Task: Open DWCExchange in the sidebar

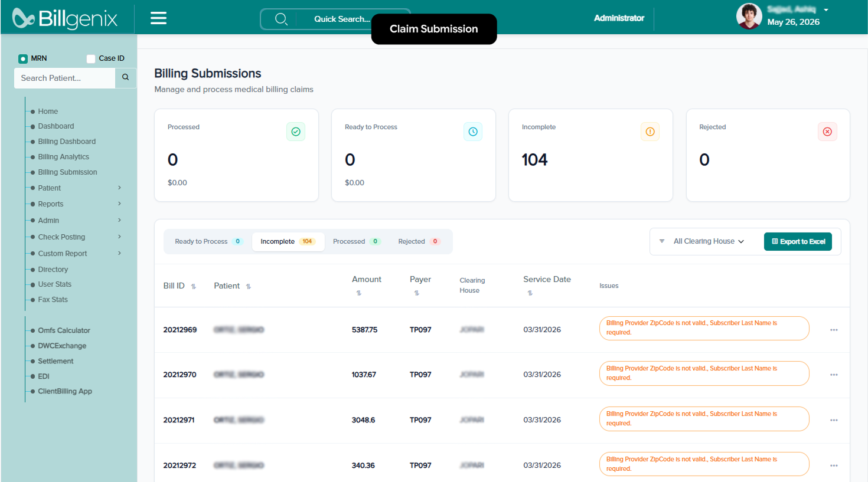Action: [62, 346]
